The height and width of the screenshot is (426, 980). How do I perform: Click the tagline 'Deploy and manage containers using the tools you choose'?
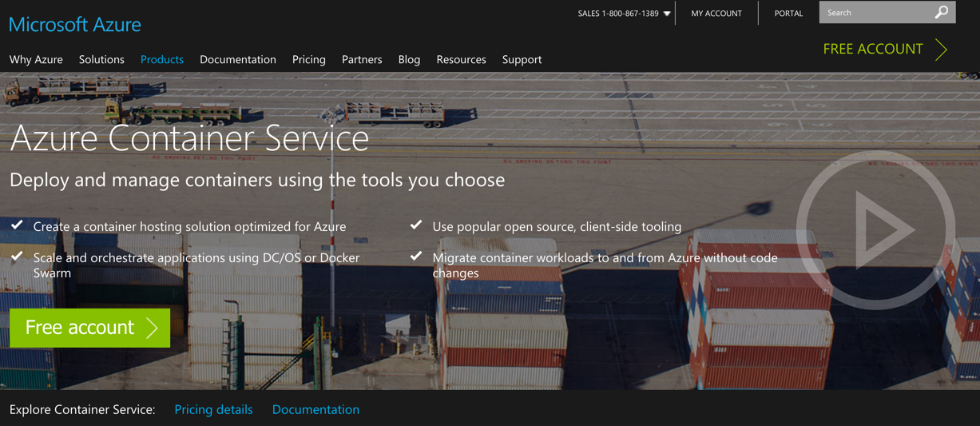257,180
